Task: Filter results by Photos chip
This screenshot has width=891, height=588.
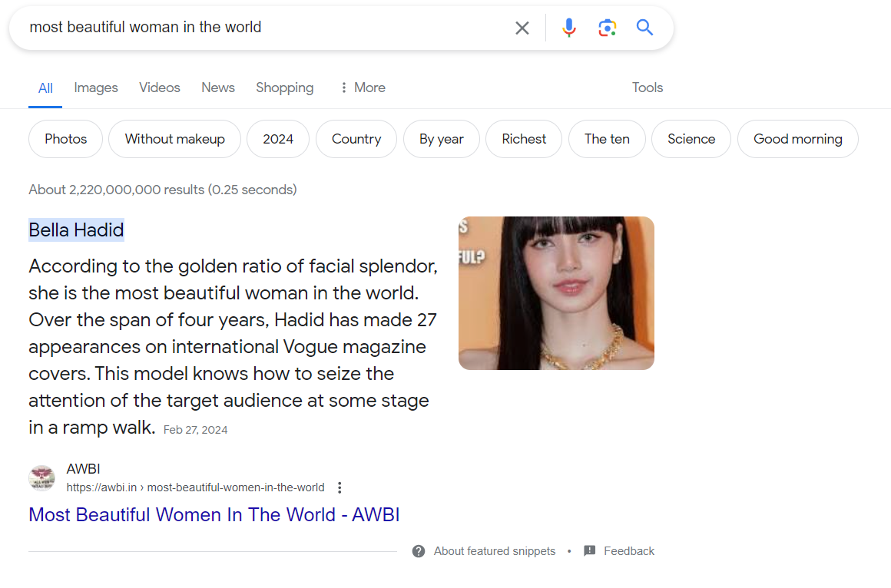Action: pyautogui.click(x=66, y=139)
